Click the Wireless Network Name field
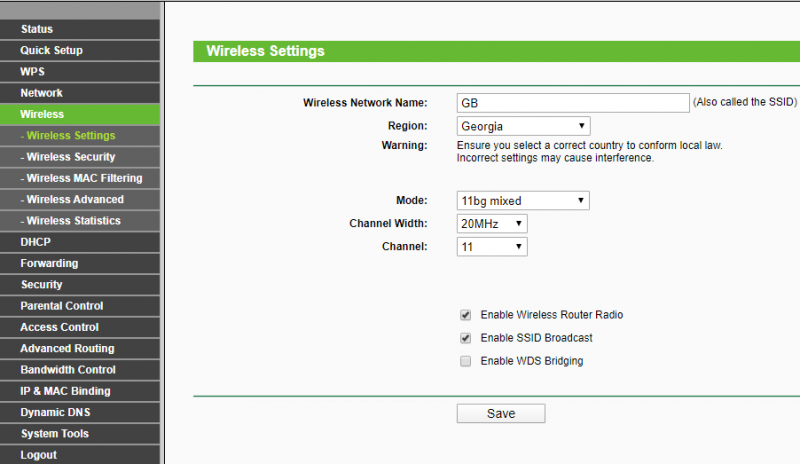Image resolution: width=800 pixels, height=464 pixels. pos(572,103)
